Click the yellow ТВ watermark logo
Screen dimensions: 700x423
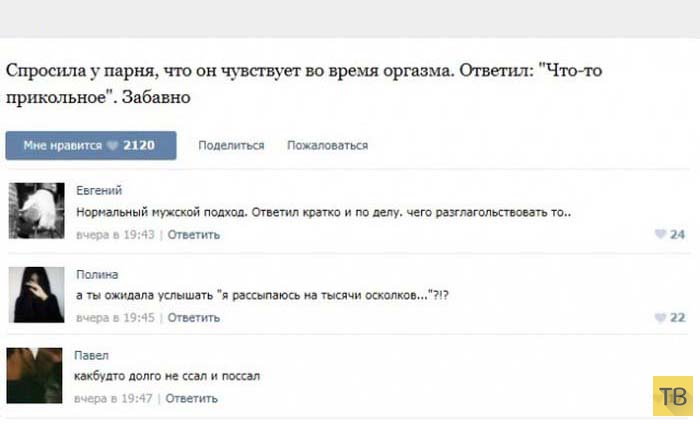click(673, 396)
